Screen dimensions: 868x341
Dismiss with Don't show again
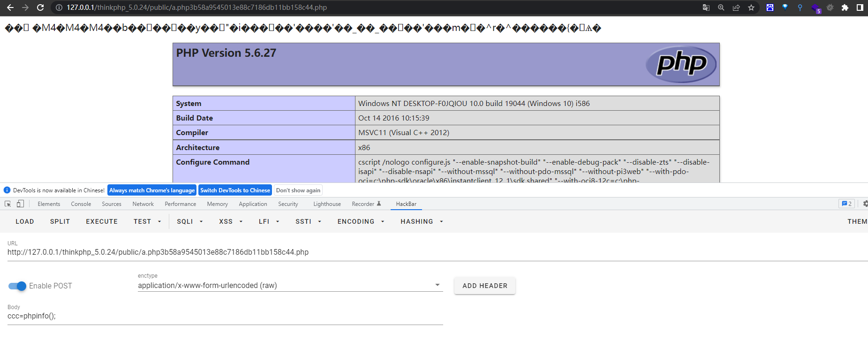pyautogui.click(x=298, y=190)
